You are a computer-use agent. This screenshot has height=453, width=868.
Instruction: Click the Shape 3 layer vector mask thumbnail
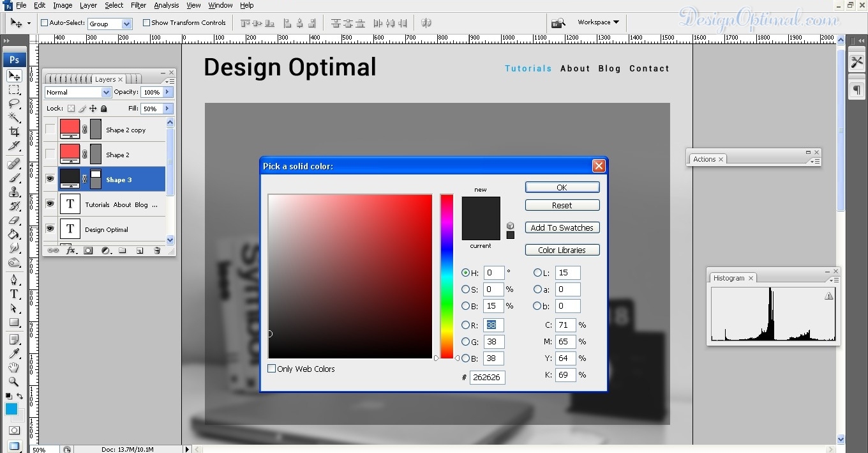[96, 180]
